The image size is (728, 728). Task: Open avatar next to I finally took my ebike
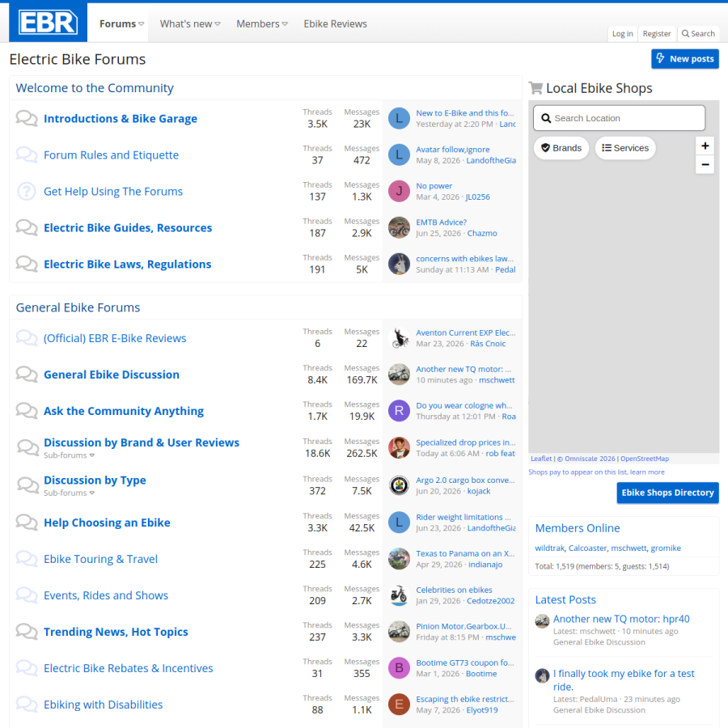pyautogui.click(x=542, y=675)
